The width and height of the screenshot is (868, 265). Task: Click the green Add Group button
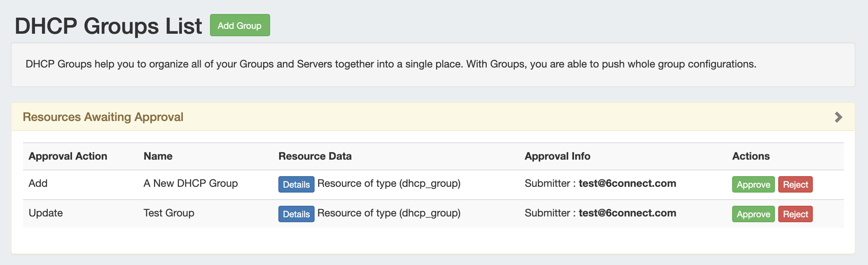[240, 26]
